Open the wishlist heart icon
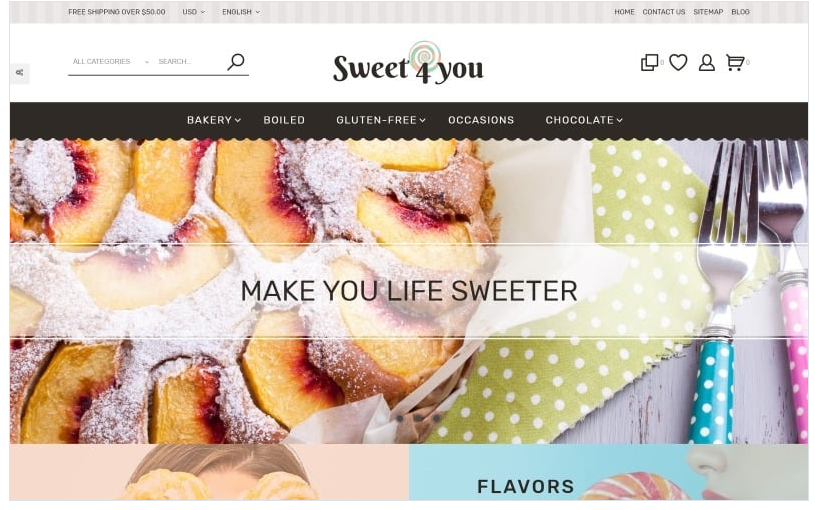 (x=678, y=62)
